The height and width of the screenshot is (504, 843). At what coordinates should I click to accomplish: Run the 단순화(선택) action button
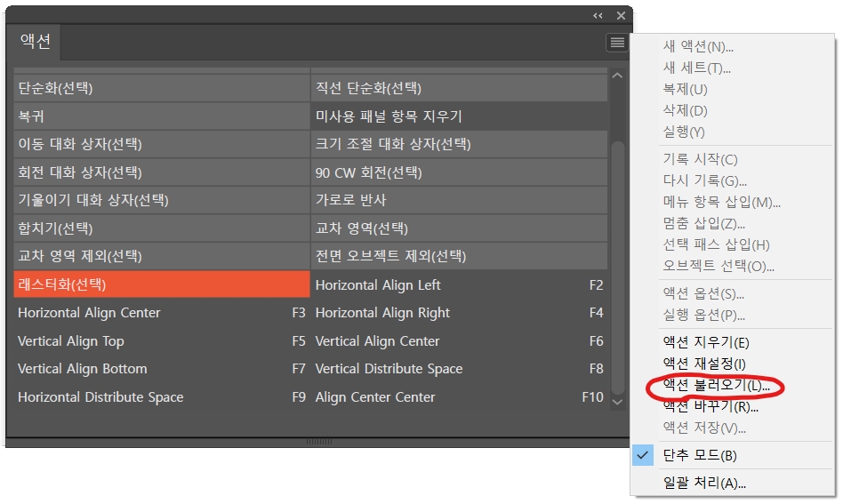point(161,88)
